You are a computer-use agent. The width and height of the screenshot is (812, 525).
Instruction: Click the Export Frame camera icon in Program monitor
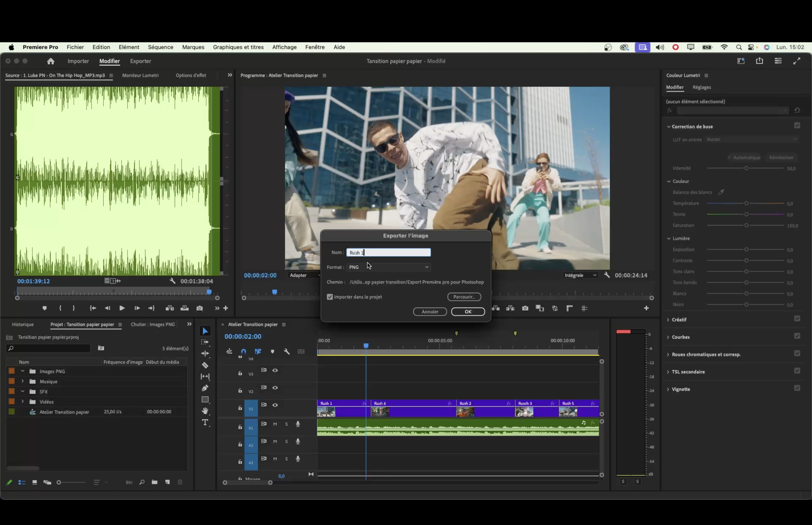point(525,308)
